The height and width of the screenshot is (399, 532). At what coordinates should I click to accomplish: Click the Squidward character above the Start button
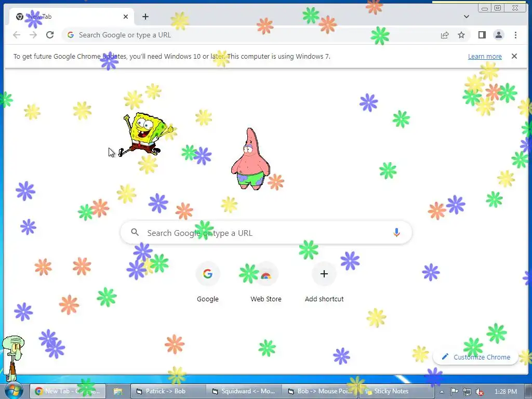tap(12, 358)
